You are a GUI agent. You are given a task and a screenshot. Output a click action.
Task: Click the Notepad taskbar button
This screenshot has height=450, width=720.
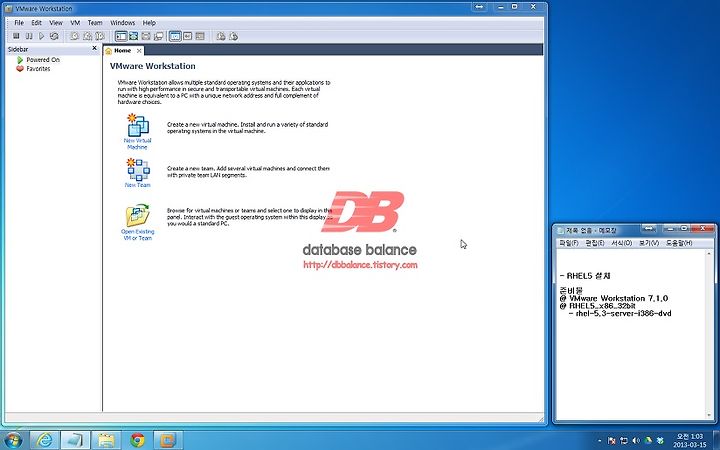coord(75,440)
